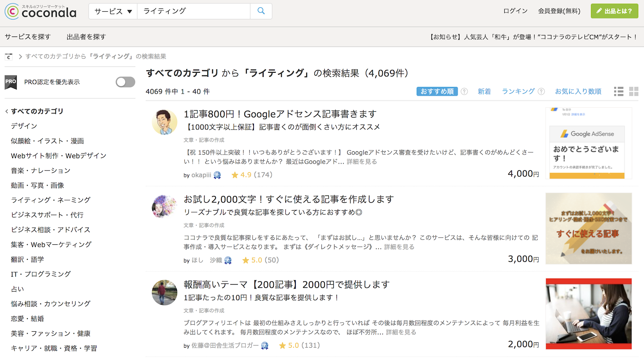644x359 pixels.
Task: Select 似顔絵・イラスト・漫画 category
Action: (x=47, y=141)
